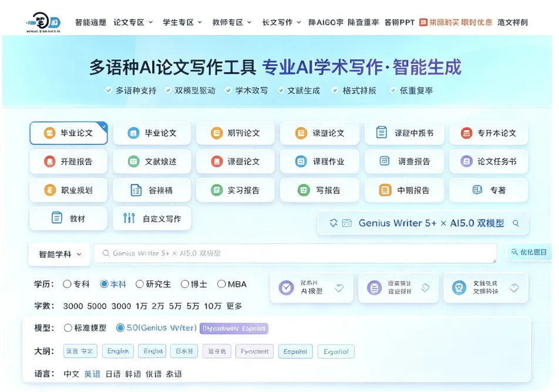Click the 优化题目 button
The width and height of the screenshot is (559, 392).
529,252
